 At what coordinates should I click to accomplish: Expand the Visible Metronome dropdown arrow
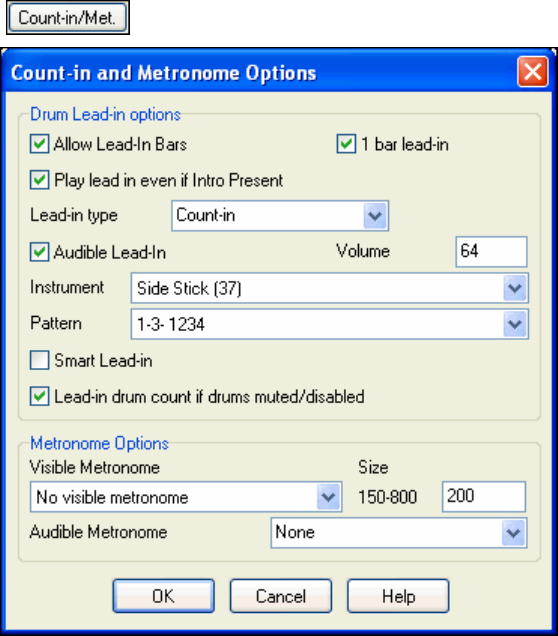328,497
